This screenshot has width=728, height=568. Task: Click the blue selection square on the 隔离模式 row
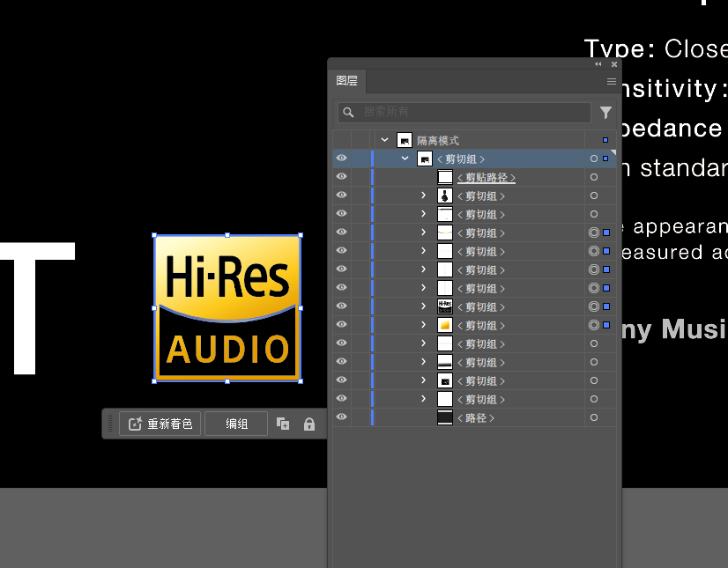(x=605, y=140)
